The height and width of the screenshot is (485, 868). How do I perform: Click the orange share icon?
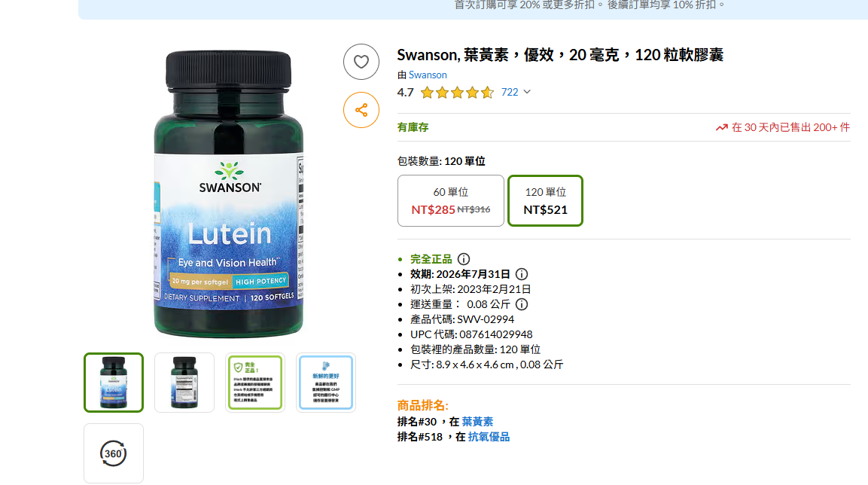pyautogui.click(x=361, y=110)
